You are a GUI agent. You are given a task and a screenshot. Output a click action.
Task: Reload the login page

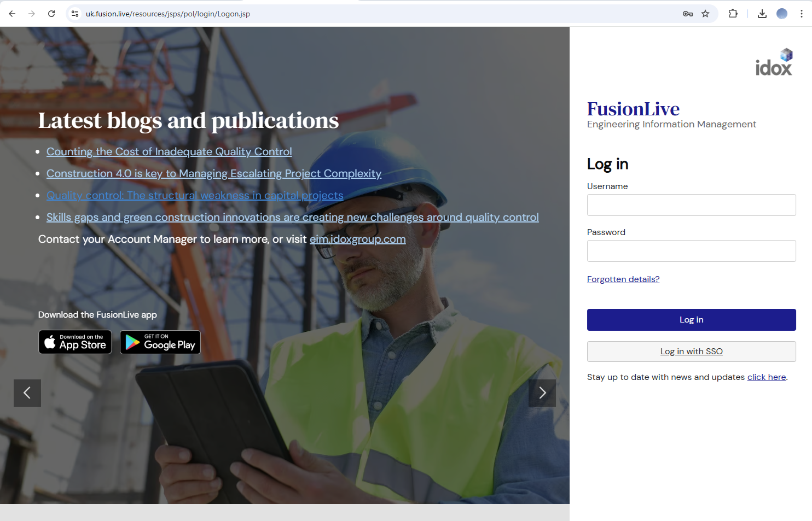pos(51,13)
